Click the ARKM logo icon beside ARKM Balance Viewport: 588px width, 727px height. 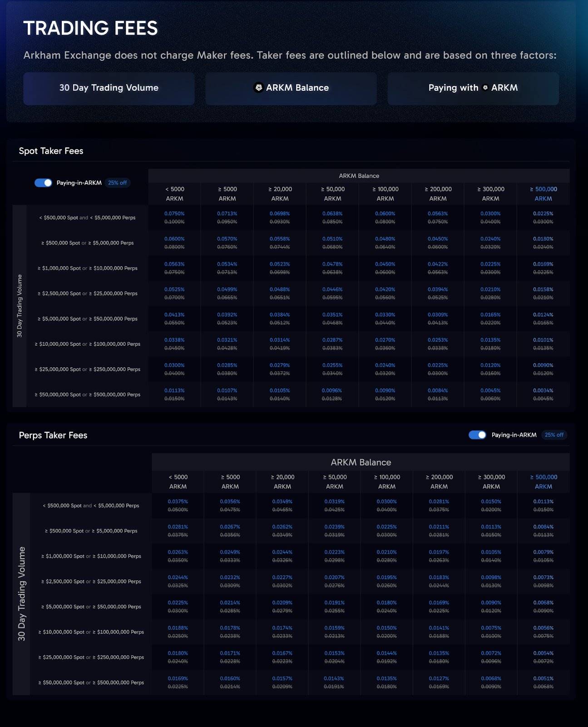(258, 88)
